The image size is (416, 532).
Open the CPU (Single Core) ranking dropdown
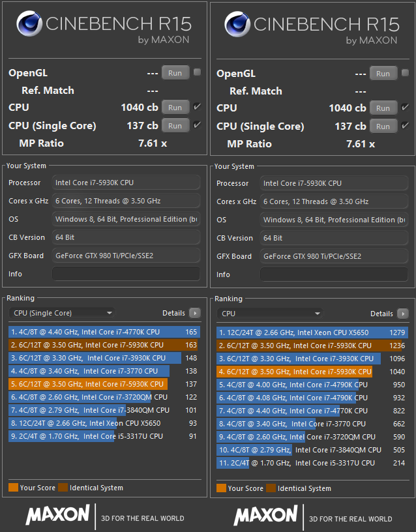point(62,313)
